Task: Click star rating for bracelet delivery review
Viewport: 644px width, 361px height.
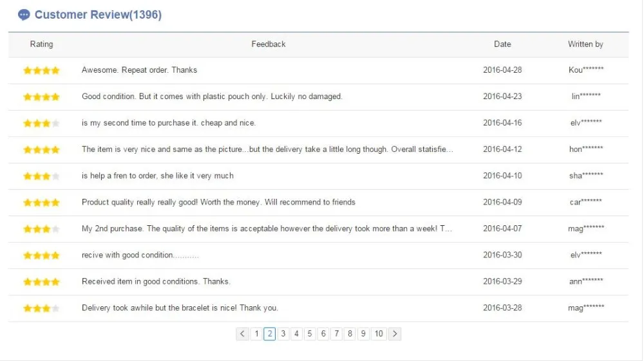Action: tap(41, 308)
